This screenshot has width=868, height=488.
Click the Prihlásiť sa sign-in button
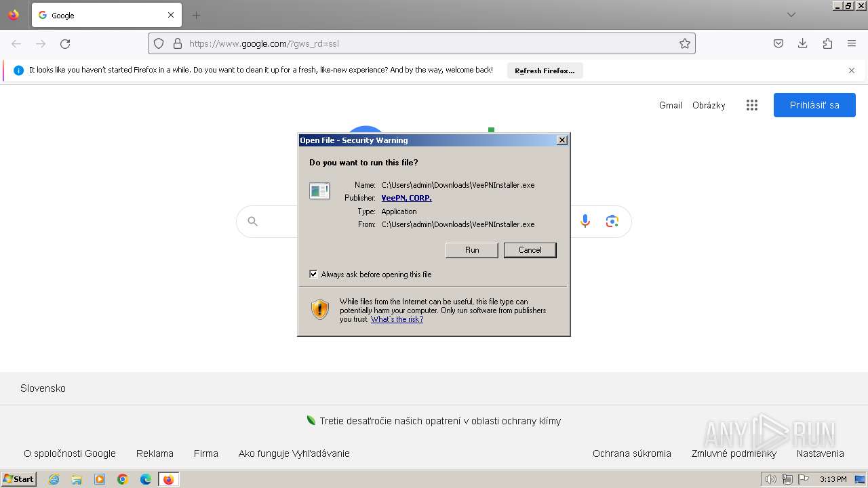point(814,105)
